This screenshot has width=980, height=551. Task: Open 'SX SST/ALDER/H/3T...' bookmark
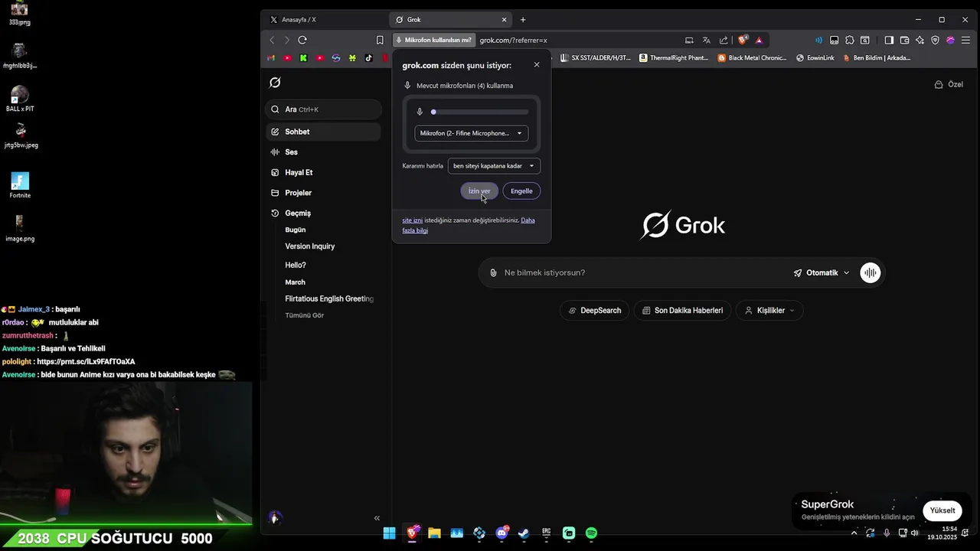point(596,57)
